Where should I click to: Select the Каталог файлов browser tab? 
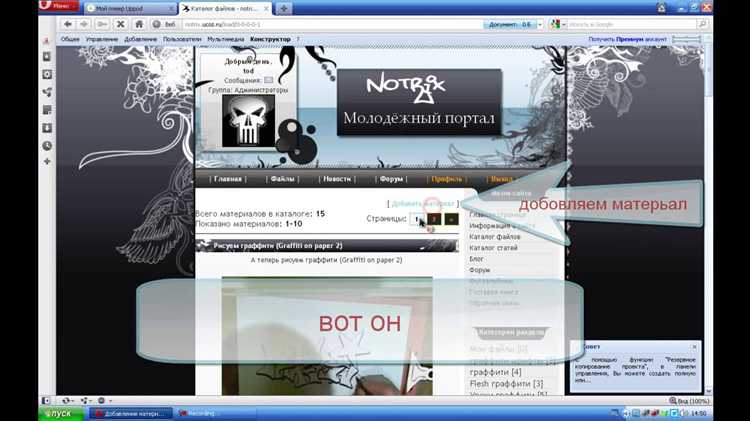[x=224, y=9]
